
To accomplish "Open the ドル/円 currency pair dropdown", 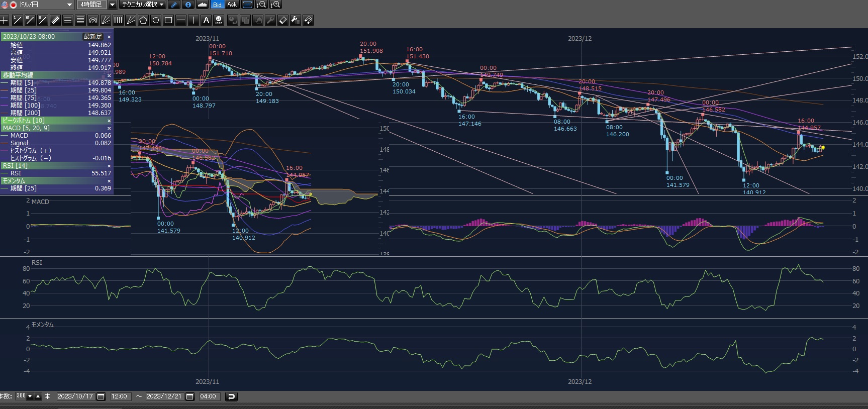I will point(69,5).
